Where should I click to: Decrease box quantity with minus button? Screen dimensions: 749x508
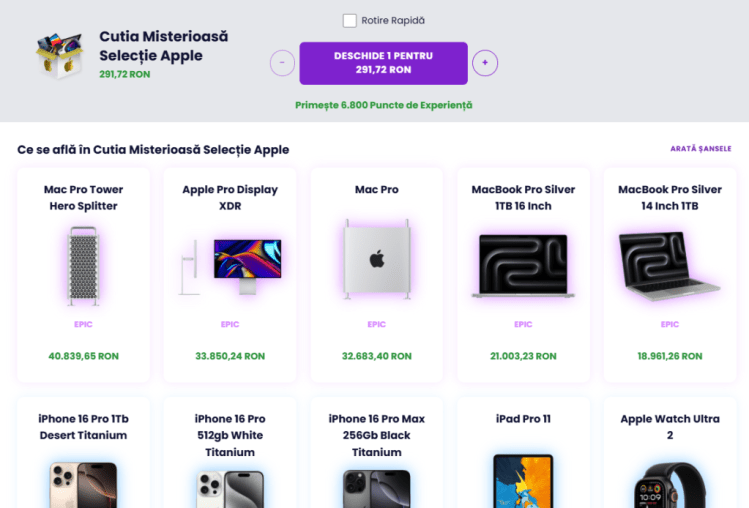[x=282, y=63]
